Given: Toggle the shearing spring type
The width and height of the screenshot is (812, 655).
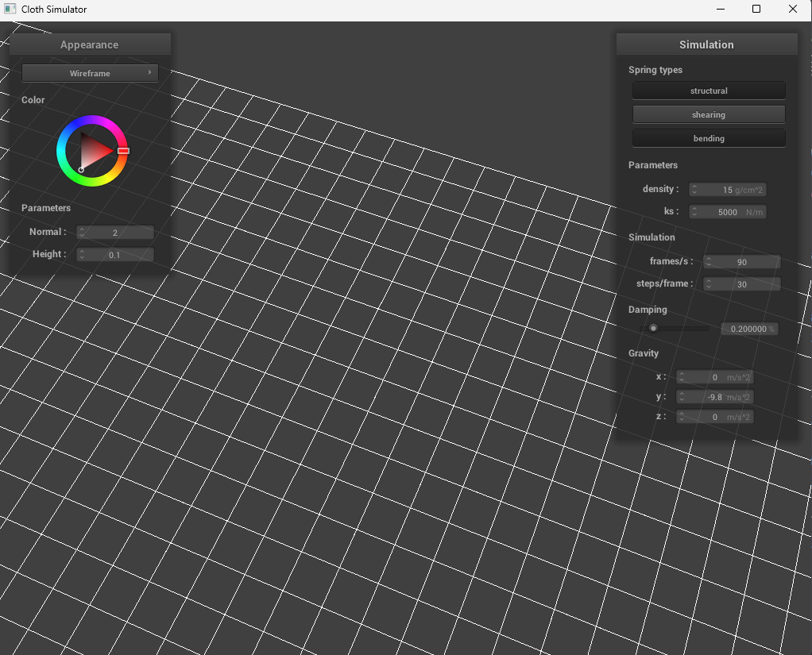Looking at the screenshot, I should point(709,114).
